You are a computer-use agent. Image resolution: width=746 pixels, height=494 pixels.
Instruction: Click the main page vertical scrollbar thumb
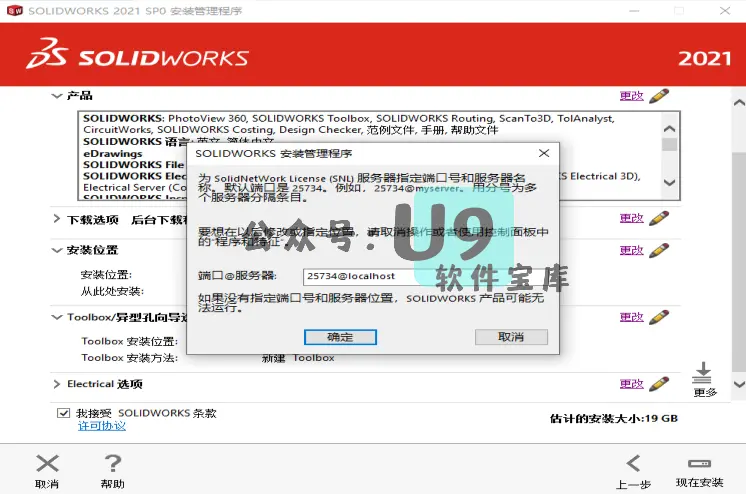[739, 262]
